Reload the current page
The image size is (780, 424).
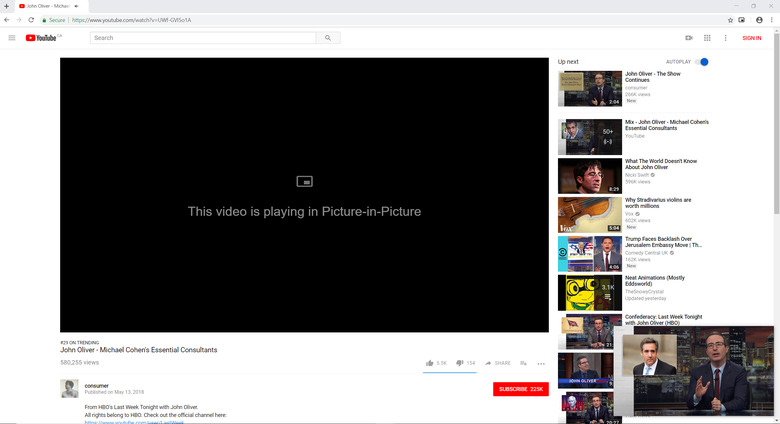31,20
